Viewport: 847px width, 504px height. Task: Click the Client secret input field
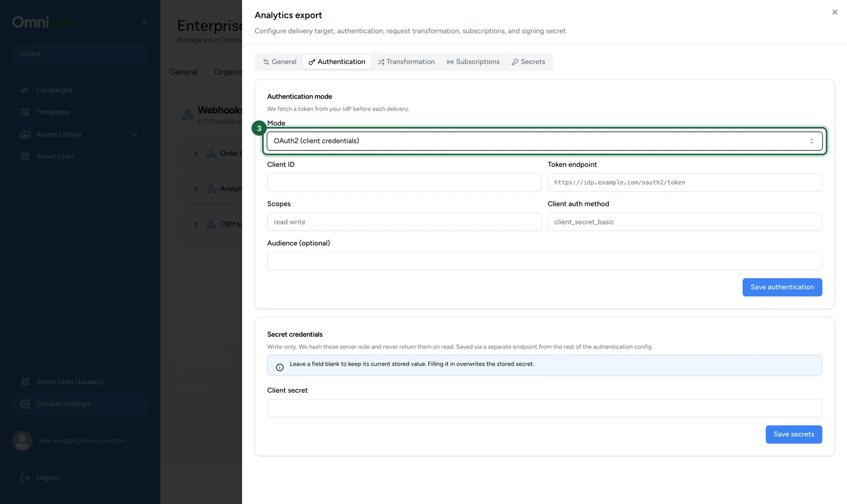pyautogui.click(x=544, y=408)
